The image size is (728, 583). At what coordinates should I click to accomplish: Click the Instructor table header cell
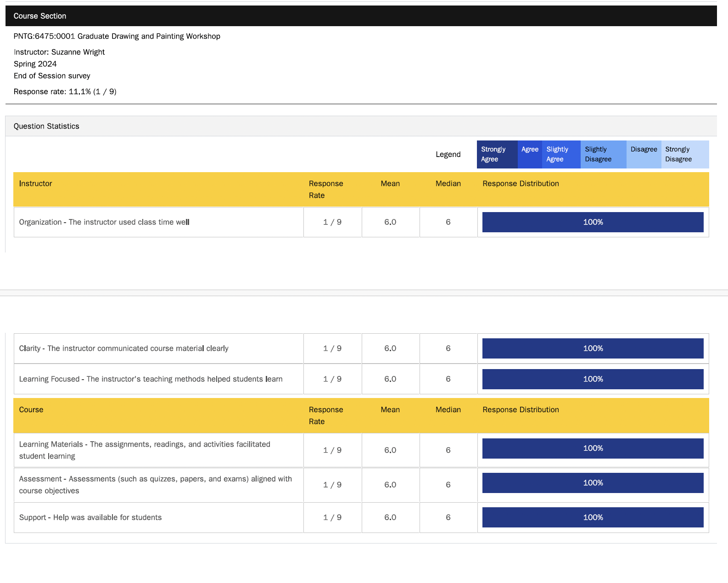(x=158, y=190)
